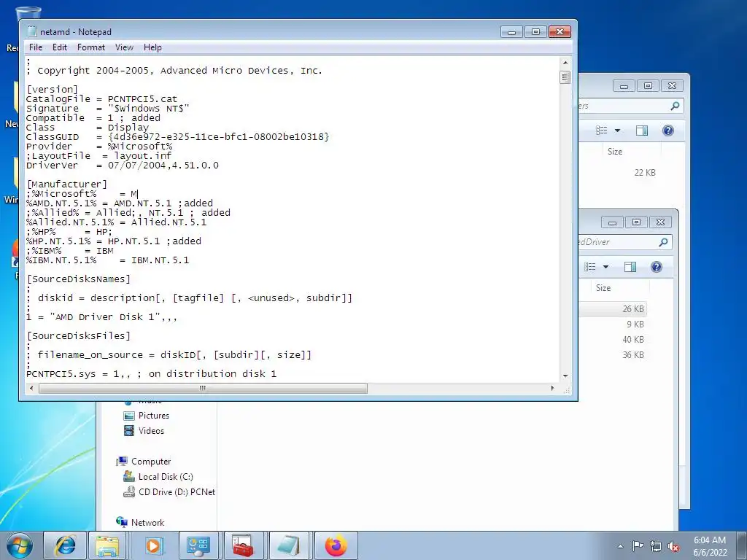Click the Help icon in edDriver Explorer window
Viewport: 747px width, 560px height.
tap(657, 267)
